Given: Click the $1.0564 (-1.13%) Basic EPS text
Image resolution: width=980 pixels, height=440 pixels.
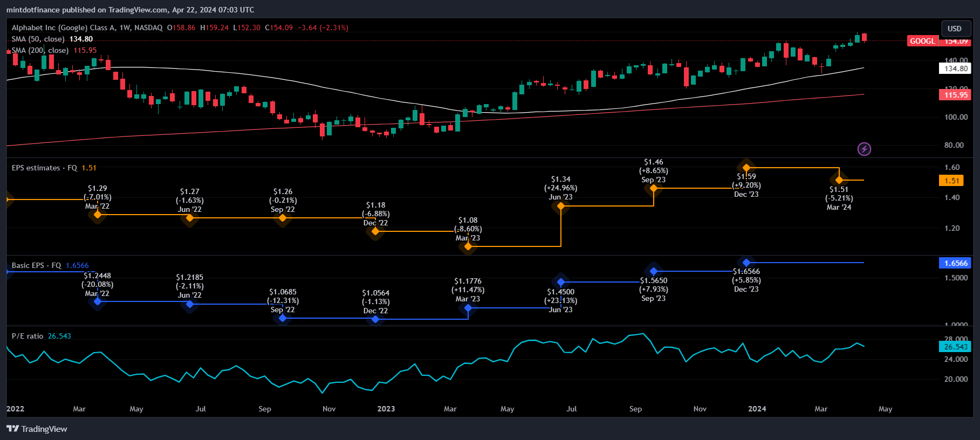Looking at the screenshot, I should click(x=375, y=302).
